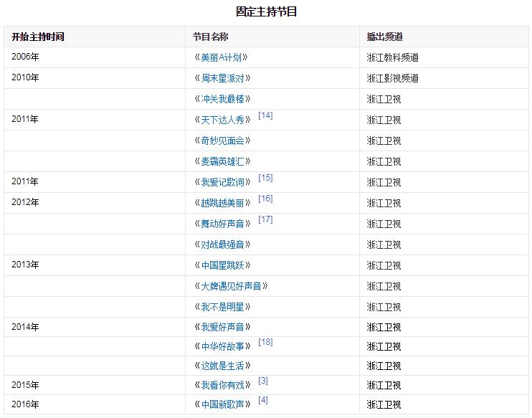Open 《冲关我最棒》 program page
532x418 pixels.
tap(222, 99)
